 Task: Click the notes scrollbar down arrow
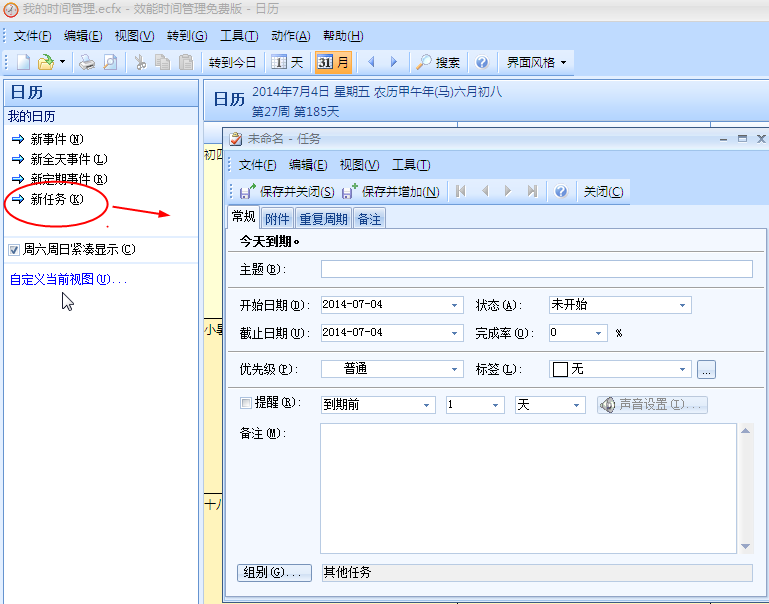tap(745, 546)
